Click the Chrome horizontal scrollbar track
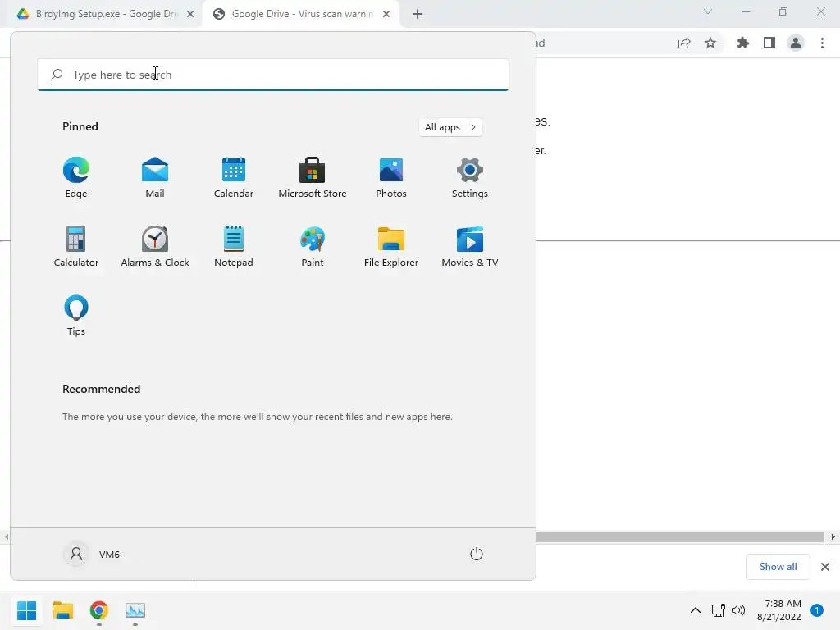840x630 pixels. tap(680, 536)
